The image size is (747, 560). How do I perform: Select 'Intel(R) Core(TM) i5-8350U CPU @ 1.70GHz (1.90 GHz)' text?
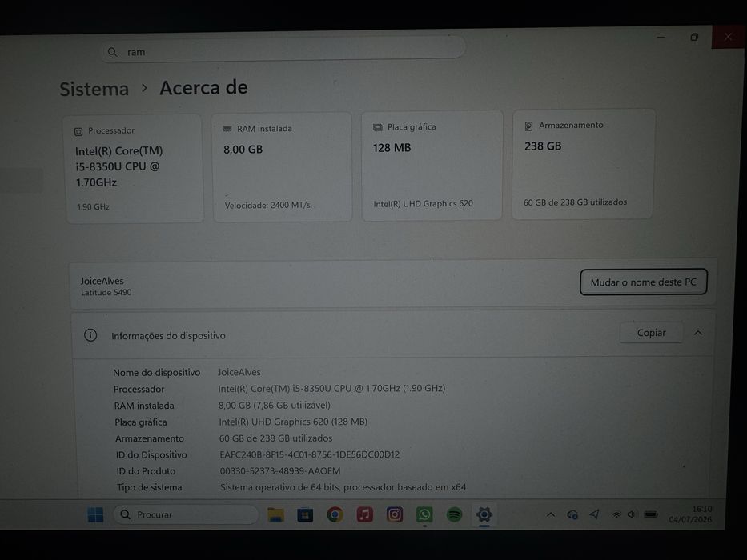click(x=331, y=388)
